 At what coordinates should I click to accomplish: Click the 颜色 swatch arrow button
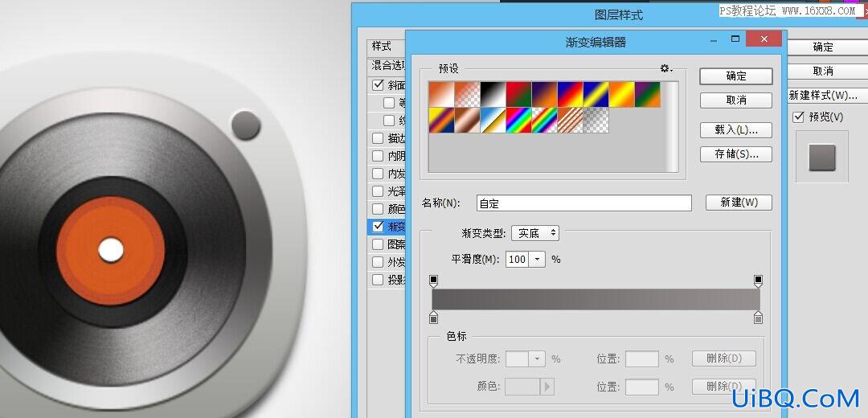(547, 387)
